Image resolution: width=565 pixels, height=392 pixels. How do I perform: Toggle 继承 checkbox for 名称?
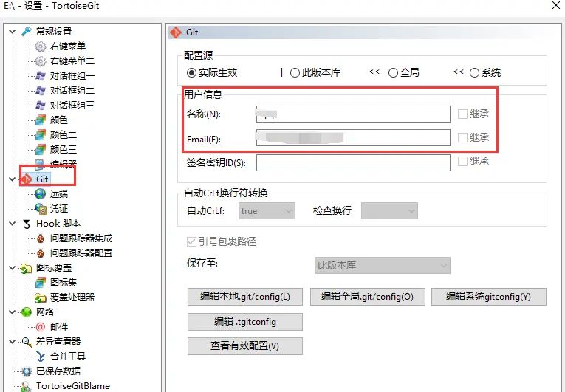tap(462, 114)
